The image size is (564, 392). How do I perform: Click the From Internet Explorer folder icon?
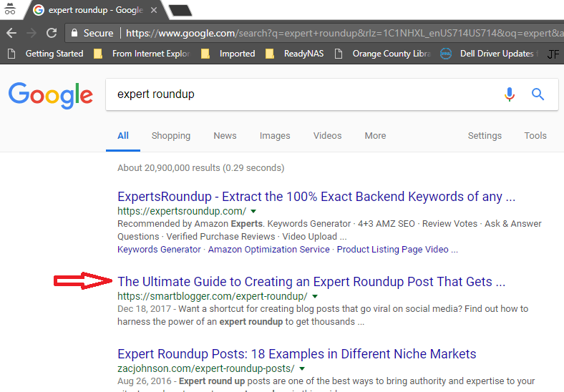pyautogui.click(x=98, y=54)
